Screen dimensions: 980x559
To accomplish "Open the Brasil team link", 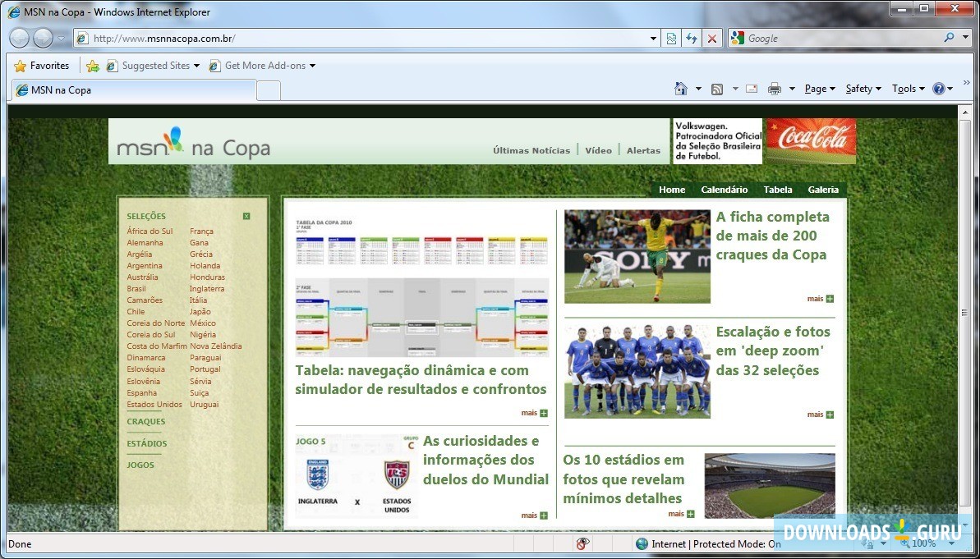I will (136, 288).
